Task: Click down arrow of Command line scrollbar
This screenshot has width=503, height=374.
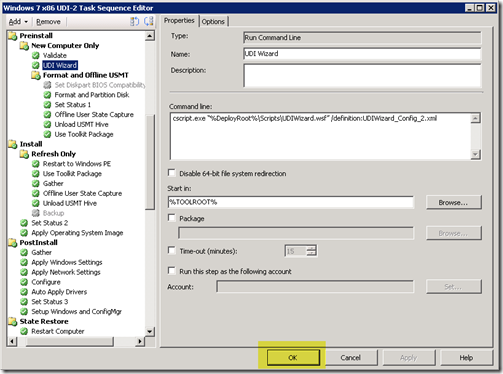Action: [476, 154]
